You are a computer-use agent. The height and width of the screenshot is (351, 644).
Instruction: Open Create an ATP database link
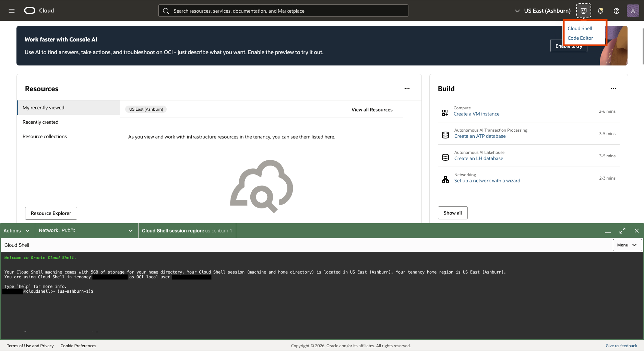pyautogui.click(x=480, y=136)
